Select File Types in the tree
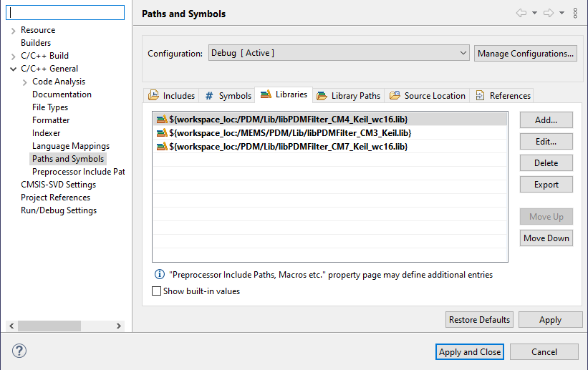The image size is (588, 370). (x=50, y=107)
